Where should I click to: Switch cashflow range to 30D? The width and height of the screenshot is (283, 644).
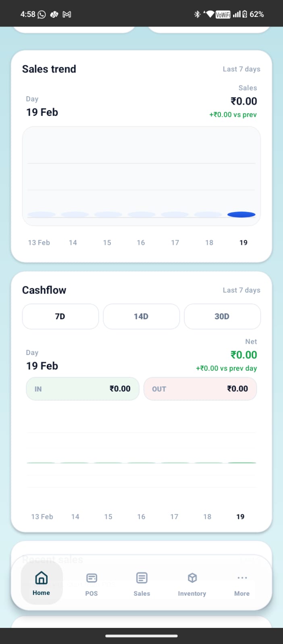222,316
